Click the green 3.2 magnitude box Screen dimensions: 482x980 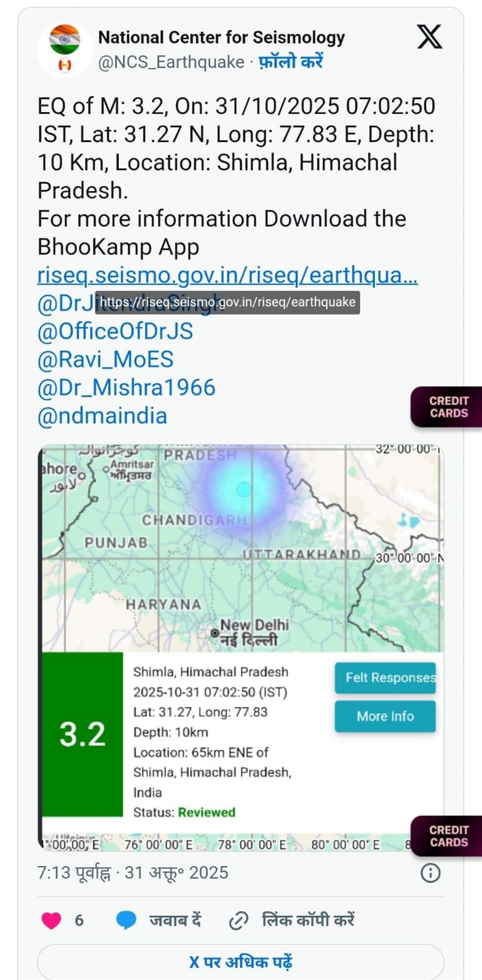pos(83,734)
